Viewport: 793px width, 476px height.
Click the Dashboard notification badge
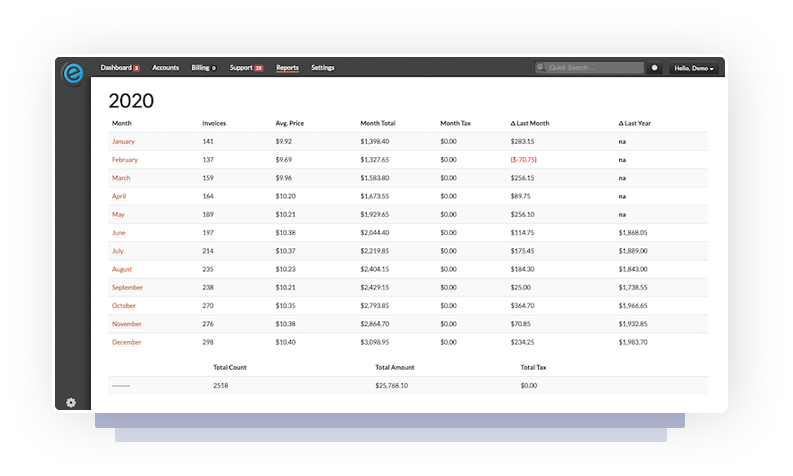[137, 68]
